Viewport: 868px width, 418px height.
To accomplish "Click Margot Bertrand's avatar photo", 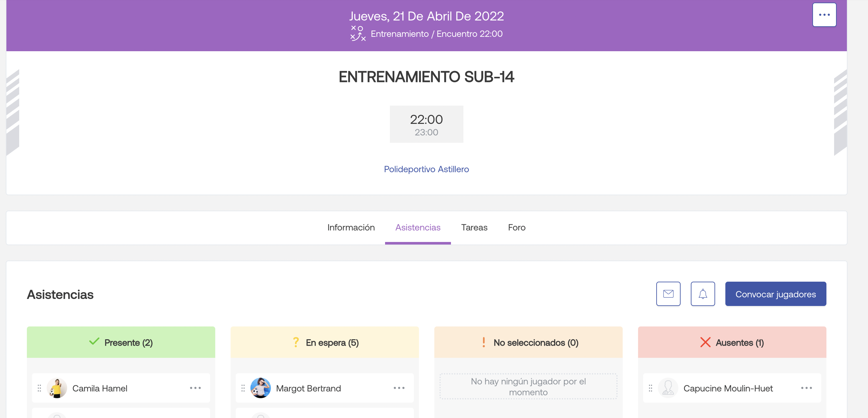I will (260, 388).
